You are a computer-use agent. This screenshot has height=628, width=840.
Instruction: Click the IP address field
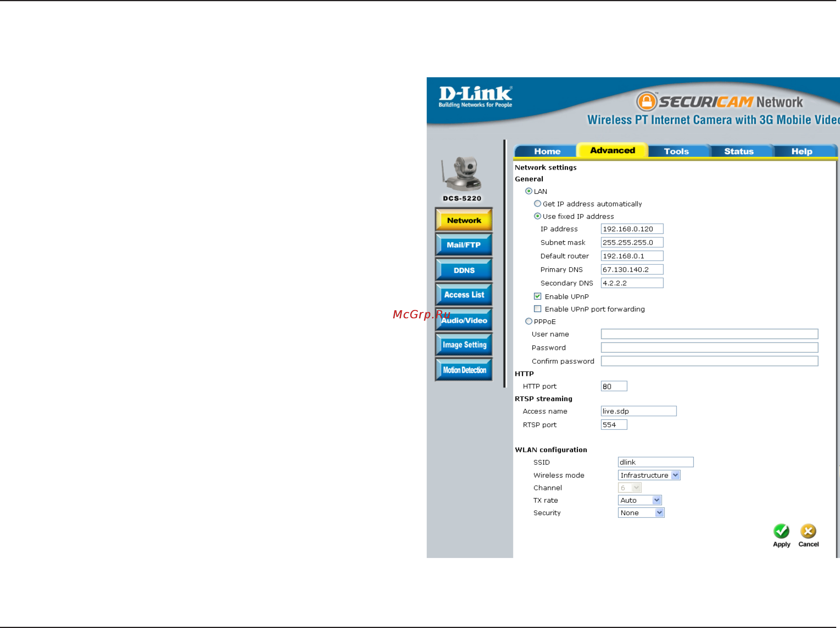click(x=632, y=229)
